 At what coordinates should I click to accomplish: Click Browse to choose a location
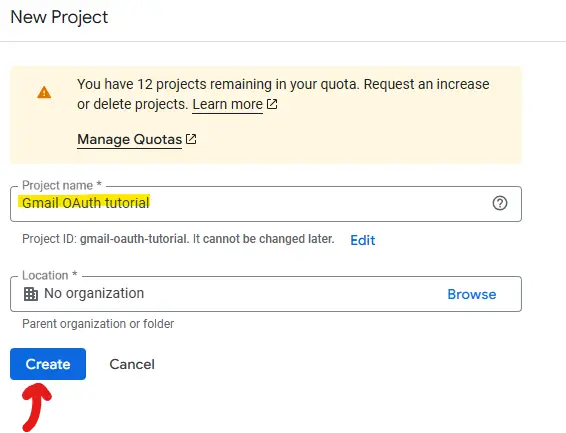tap(472, 294)
